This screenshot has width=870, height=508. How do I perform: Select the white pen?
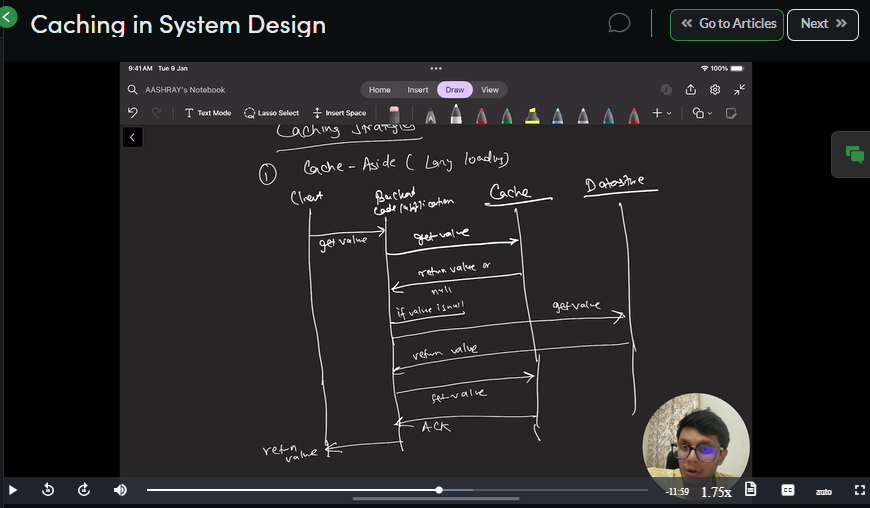(456, 114)
